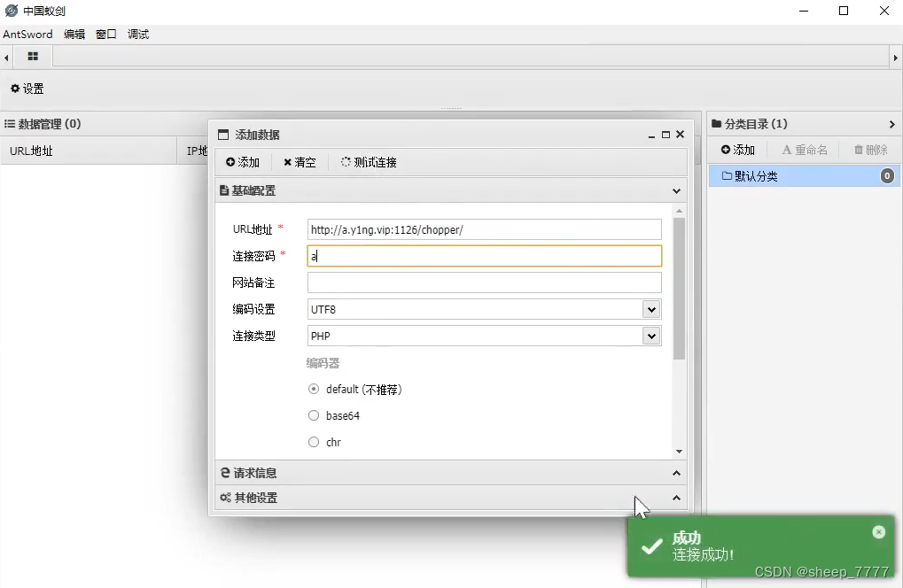Screen dimensions: 903x588
Task: Click the 删除 category button
Action: (870, 150)
